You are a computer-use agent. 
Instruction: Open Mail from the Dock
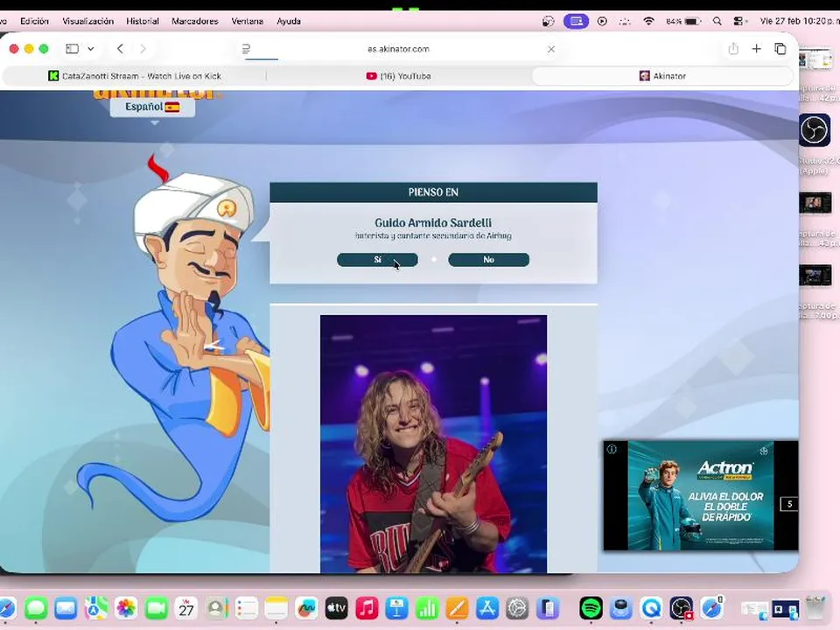[66, 609]
